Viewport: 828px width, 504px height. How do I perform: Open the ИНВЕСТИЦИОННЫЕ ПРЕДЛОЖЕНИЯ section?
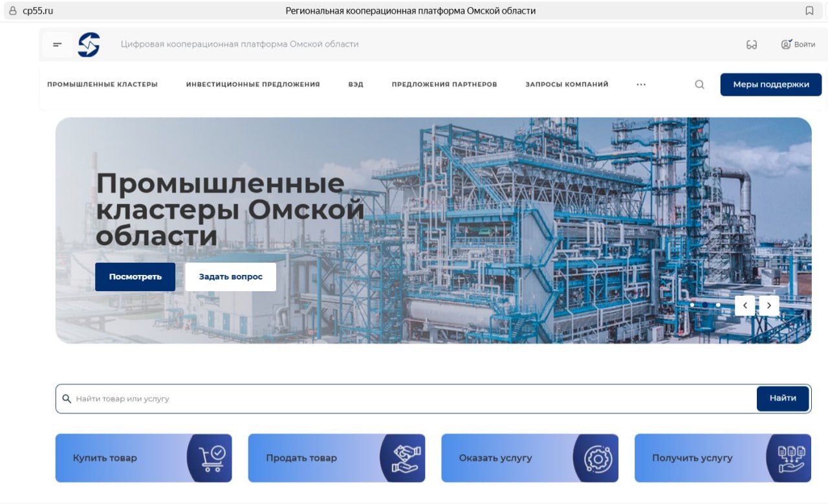click(254, 84)
